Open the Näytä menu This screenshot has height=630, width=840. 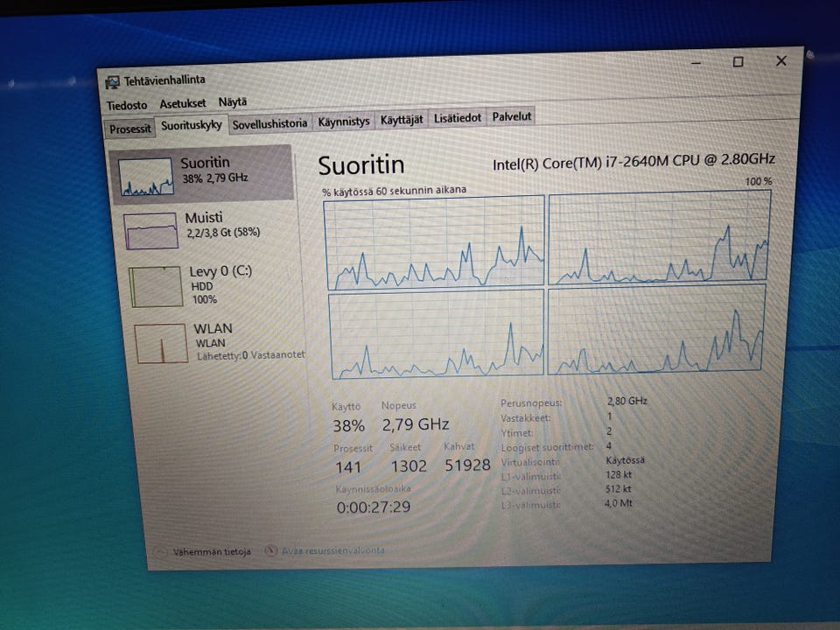pos(233,101)
